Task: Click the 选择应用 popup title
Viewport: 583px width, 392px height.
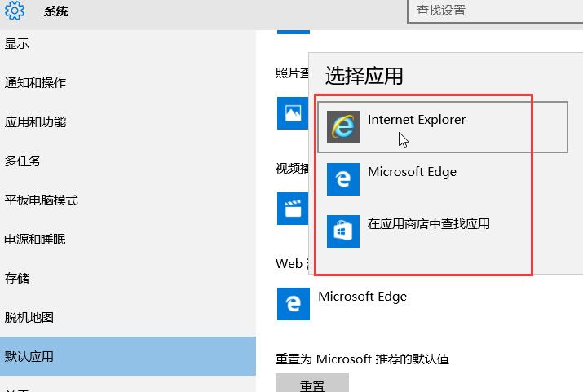Action: [364, 76]
